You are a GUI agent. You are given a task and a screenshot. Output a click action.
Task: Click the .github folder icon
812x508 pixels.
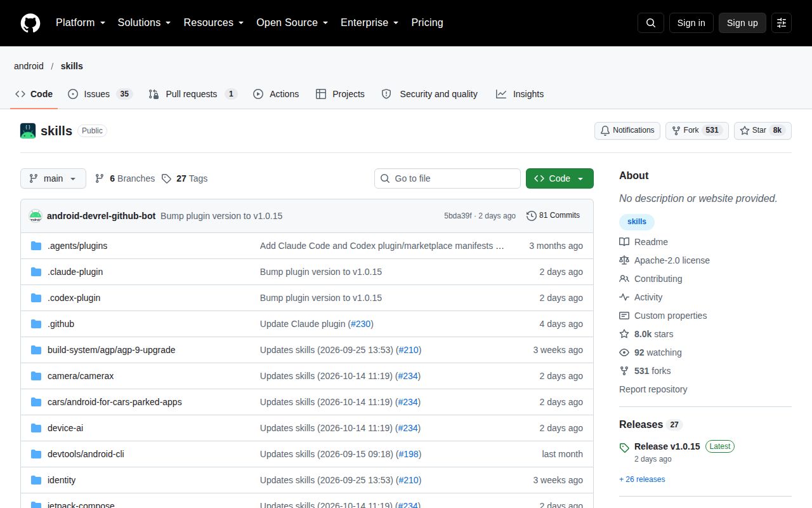pos(36,324)
